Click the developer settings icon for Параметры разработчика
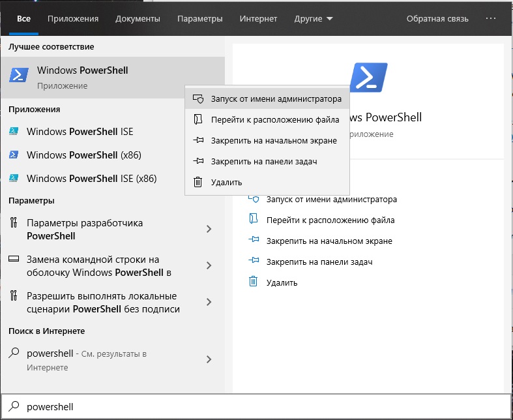513x420 pixels. pos(14,223)
